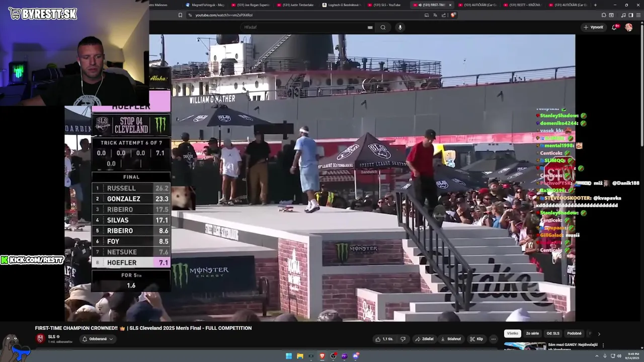
Task: Click the translate page icon in address bar
Action: [x=435, y=15]
